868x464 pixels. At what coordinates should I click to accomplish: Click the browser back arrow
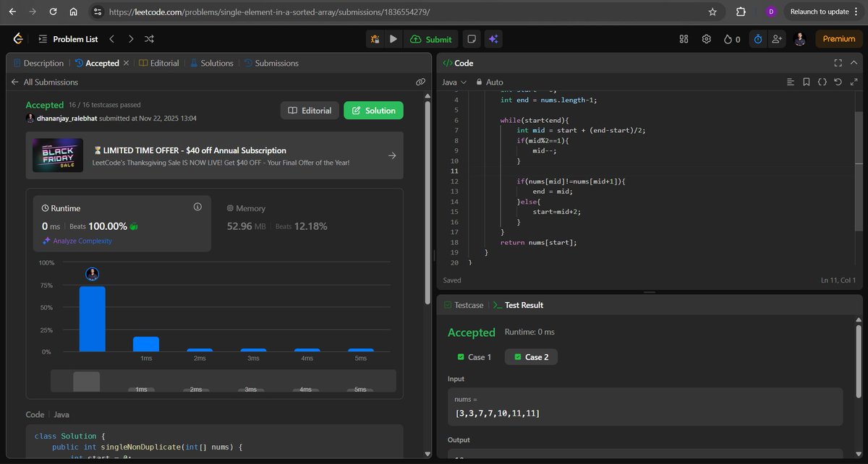(12, 12)
